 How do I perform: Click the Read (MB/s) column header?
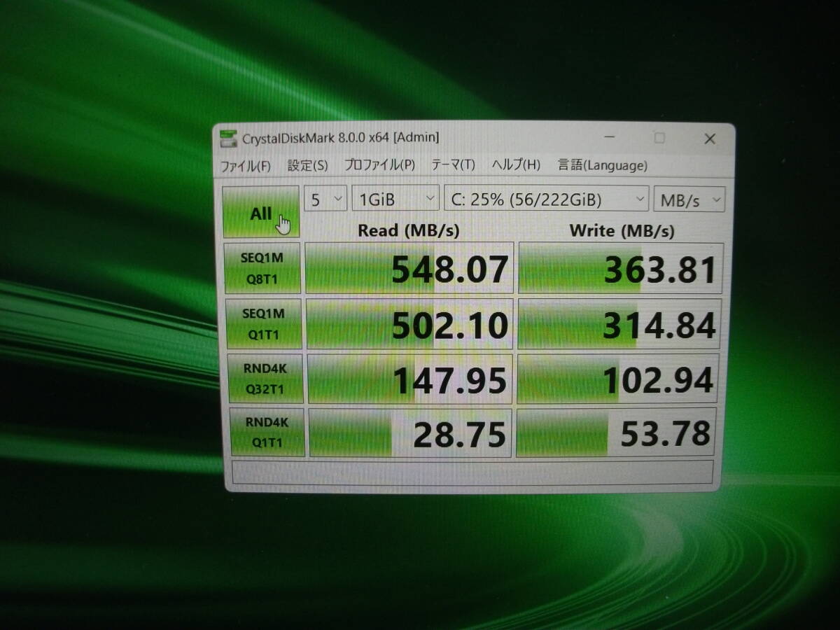coord(409,230)
